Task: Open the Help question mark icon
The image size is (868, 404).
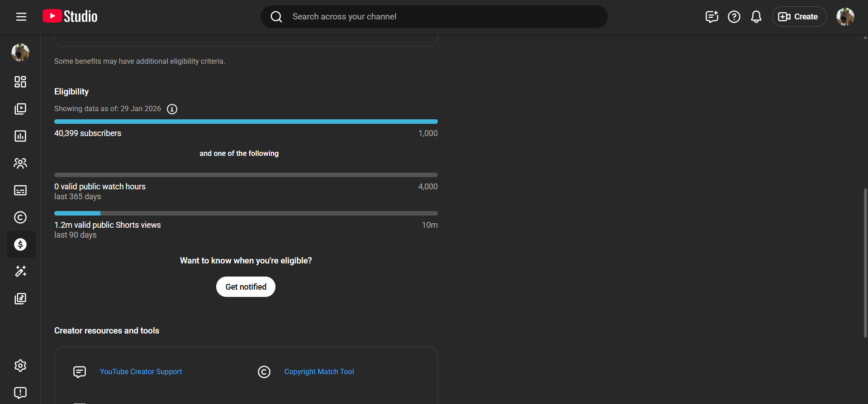Action: [x=734, y=17]
